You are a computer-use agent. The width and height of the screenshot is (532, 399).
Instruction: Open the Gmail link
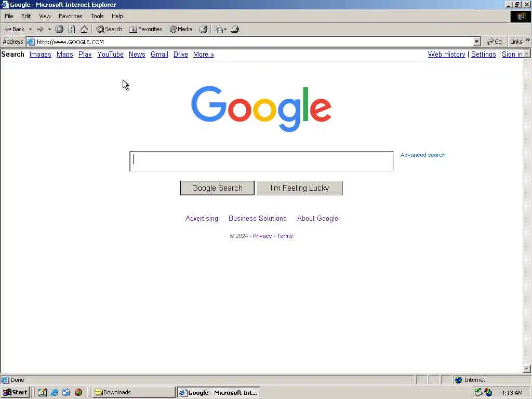[159, 54]
